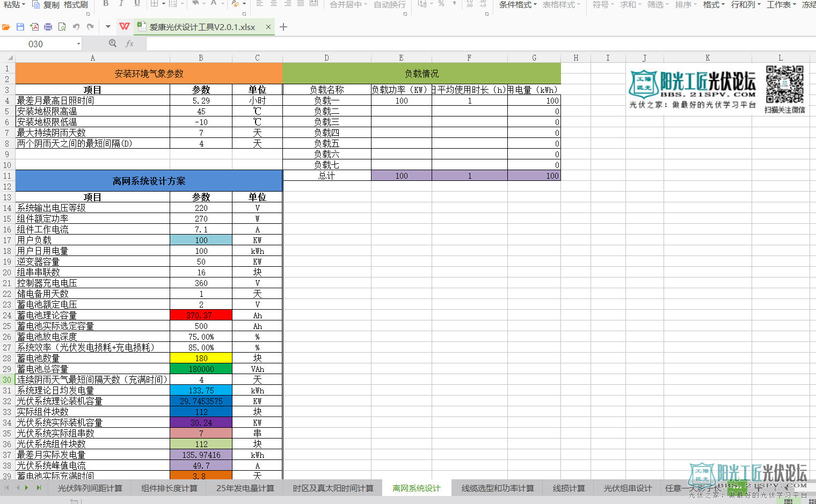This screenshot has height=504, width=816.
Task: Open the 工作表 worksheet dropdown
Action: (x=782, y=4)
